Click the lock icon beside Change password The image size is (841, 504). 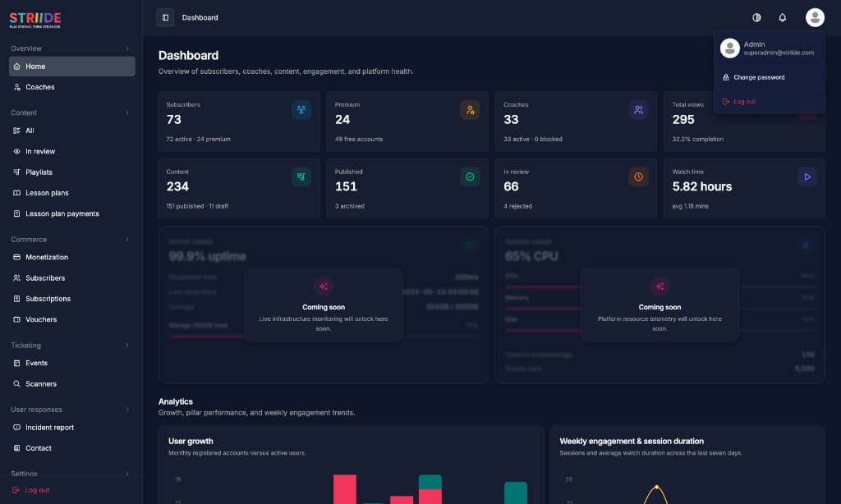point(726,77)
